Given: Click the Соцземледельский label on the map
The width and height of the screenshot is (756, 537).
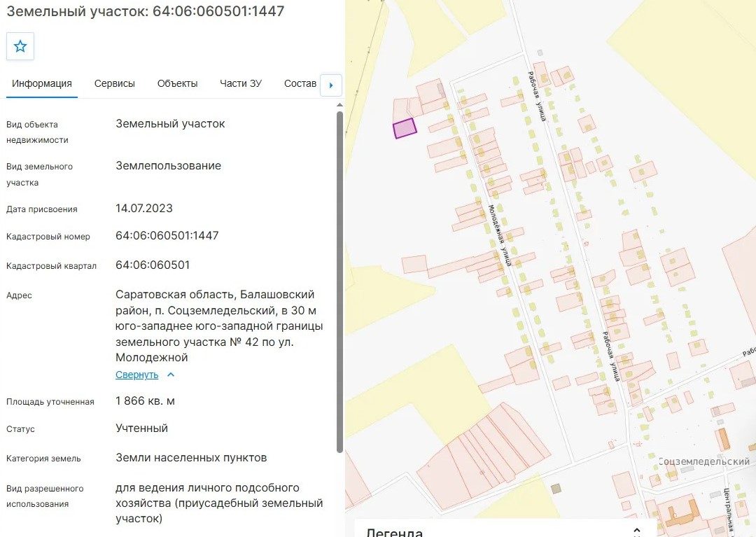Looking at the screenshot, I should 704,462.
